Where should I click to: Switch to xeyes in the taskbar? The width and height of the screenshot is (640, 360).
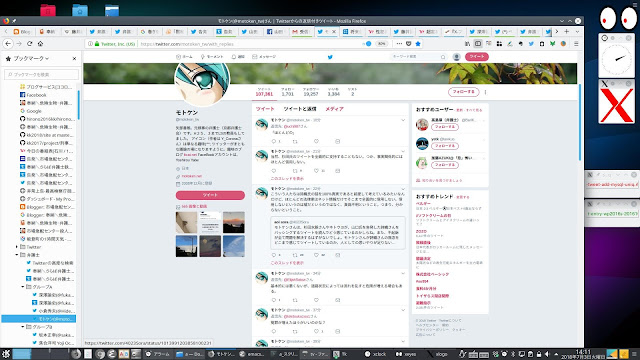click(x=406, y=354)
